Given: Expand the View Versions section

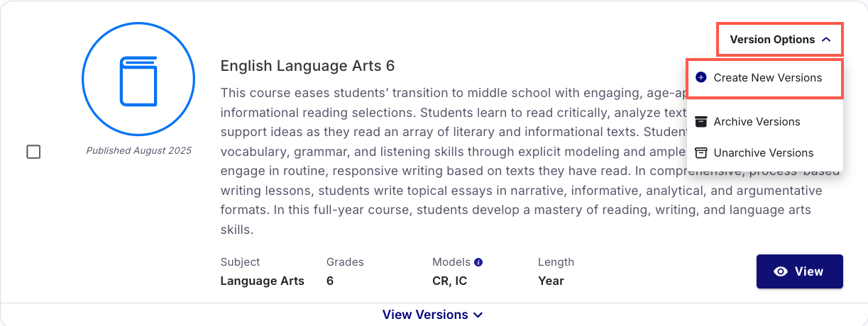Looking at the screenshot, I should click(433, 315).
